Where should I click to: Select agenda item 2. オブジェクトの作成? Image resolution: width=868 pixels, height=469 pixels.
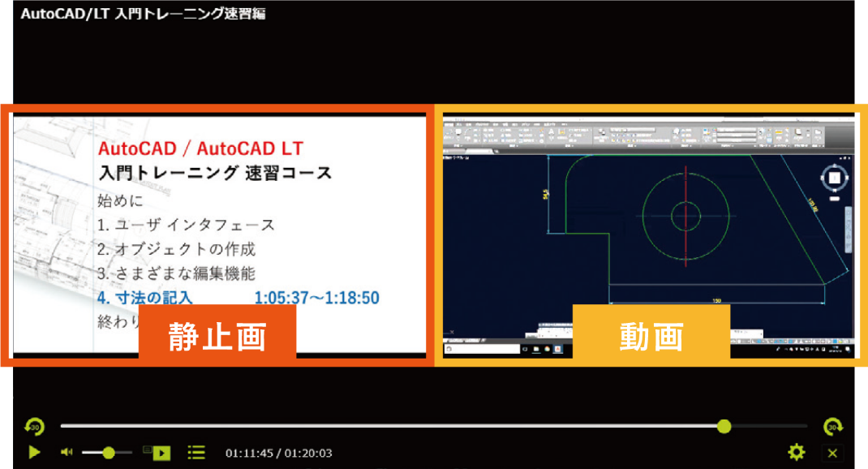click(x=177, y=249)
